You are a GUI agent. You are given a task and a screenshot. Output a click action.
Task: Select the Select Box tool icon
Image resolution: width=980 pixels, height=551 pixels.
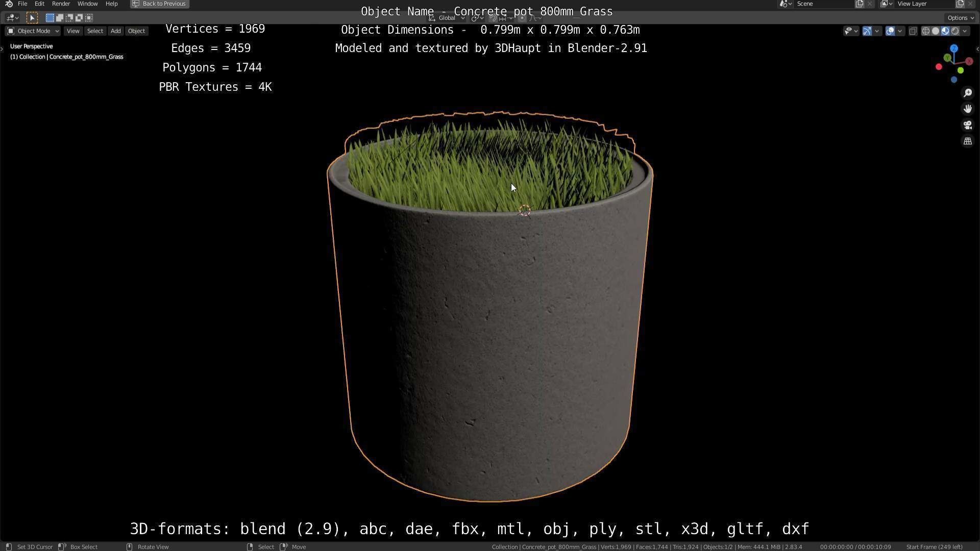coord(32,18)
